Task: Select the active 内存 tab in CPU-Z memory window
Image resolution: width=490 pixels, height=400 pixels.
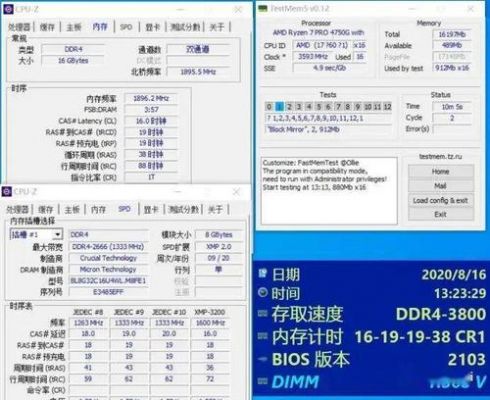Action: coord(100,26)
